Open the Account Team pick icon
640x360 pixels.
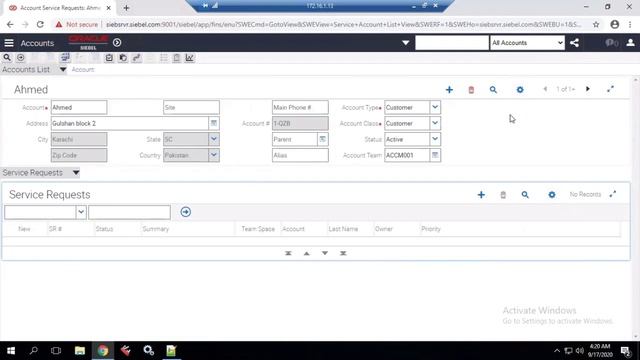click(435, 155)
